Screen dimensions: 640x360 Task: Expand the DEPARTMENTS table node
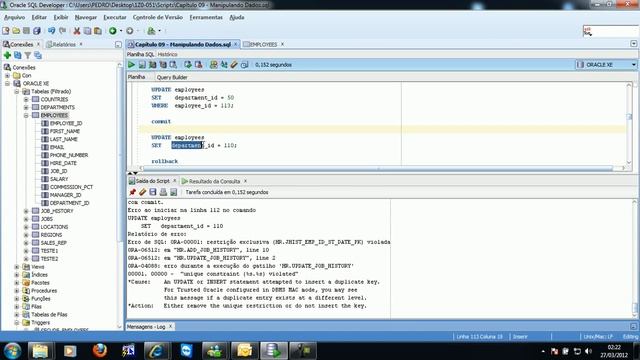(26, 107)
